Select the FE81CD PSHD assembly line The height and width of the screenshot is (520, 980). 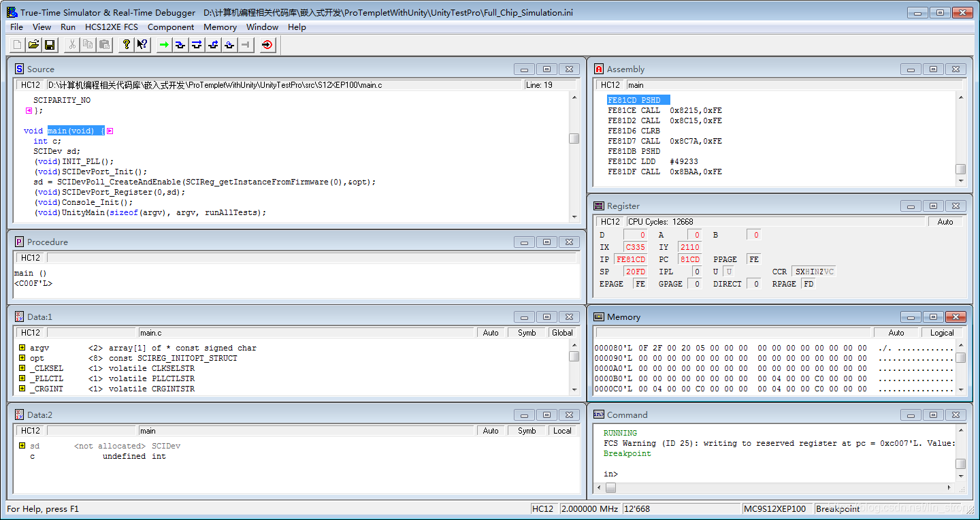click(x=638, y=100)
